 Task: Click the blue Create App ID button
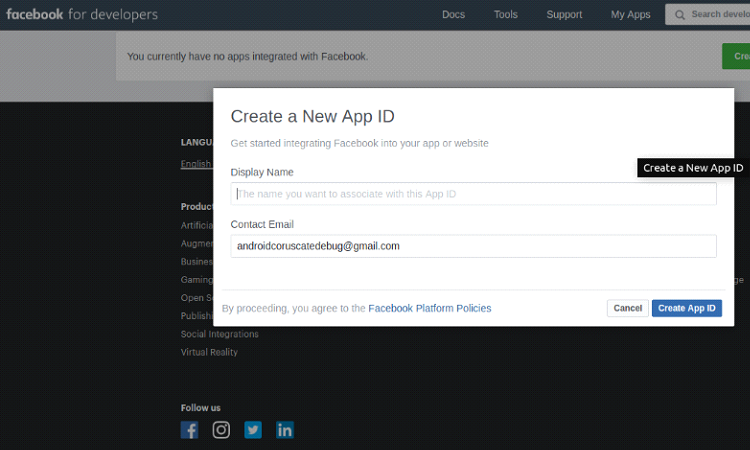[x=687, y=308]
